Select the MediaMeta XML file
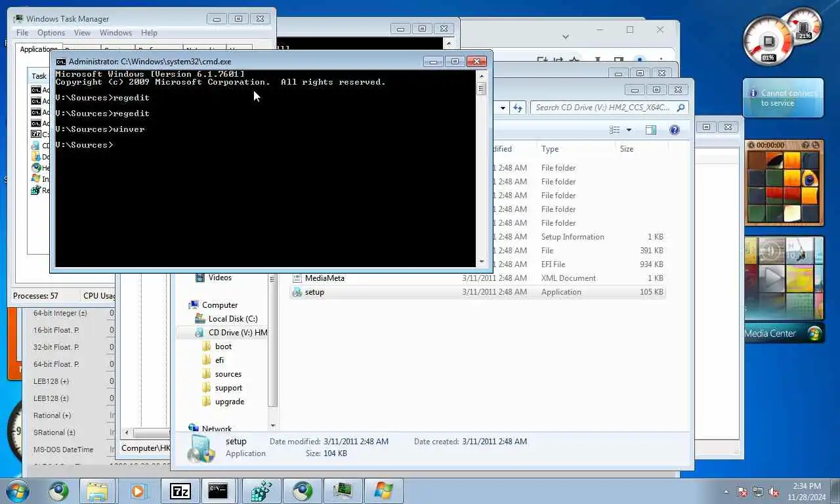 pos(477,278)
